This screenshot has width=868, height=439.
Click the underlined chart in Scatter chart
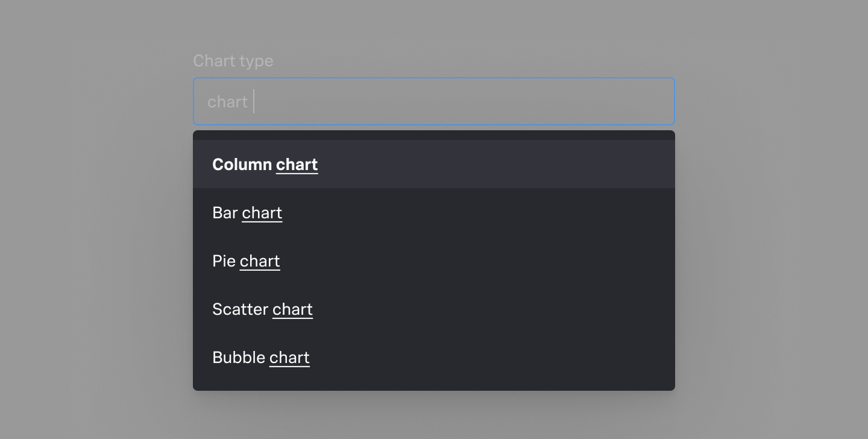tap(292, 309)
